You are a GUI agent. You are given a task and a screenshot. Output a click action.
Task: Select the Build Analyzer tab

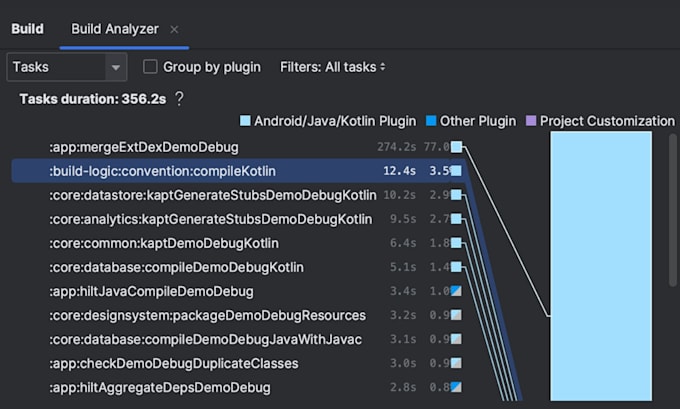(115, 29)
